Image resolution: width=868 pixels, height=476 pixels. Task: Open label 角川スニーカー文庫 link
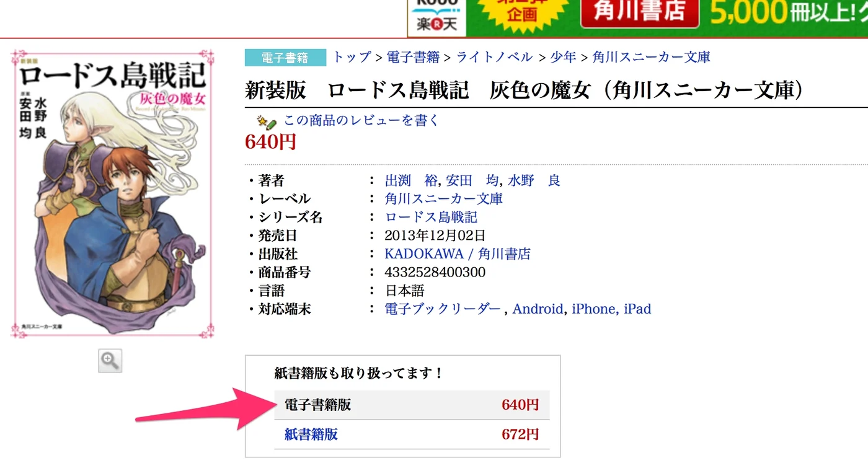click(444, 199)
